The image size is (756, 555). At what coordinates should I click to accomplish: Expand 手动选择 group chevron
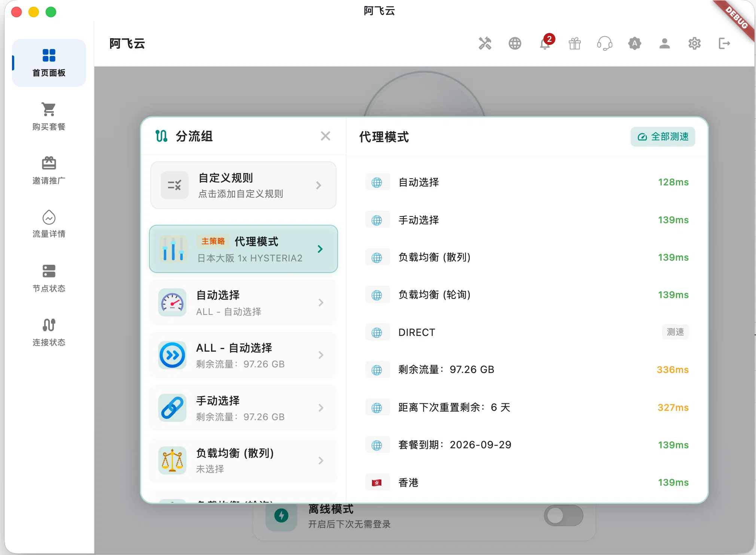point(321,408)
